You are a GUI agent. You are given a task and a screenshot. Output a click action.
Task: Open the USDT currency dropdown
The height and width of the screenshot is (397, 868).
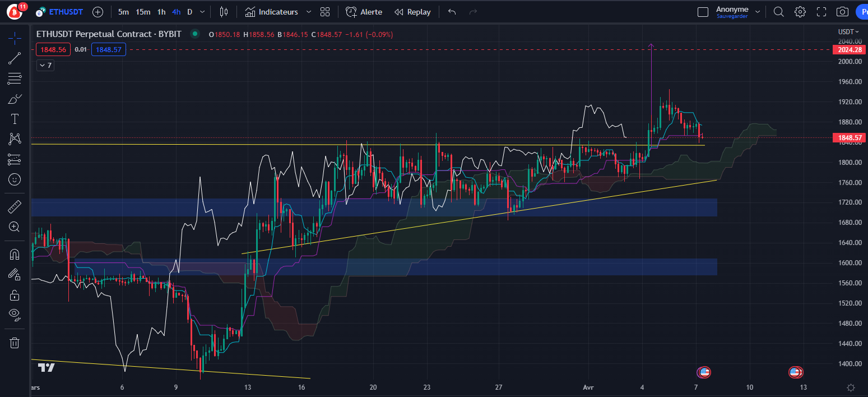click(846, 32)
